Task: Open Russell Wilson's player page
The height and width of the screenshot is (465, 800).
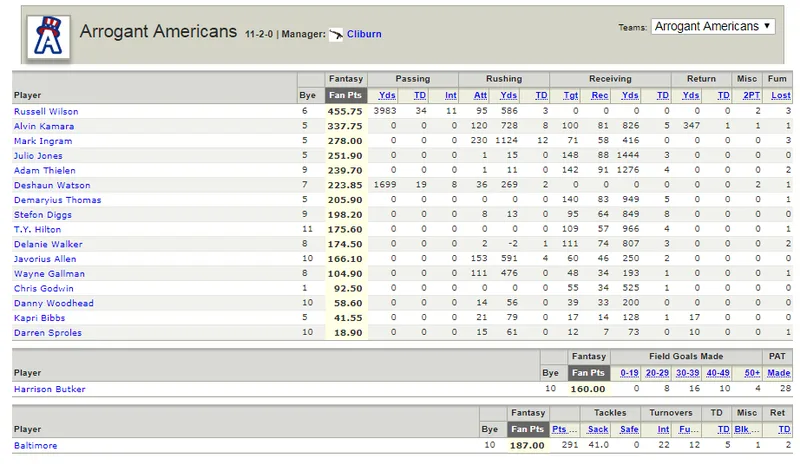Action: [x=46, y=111]
